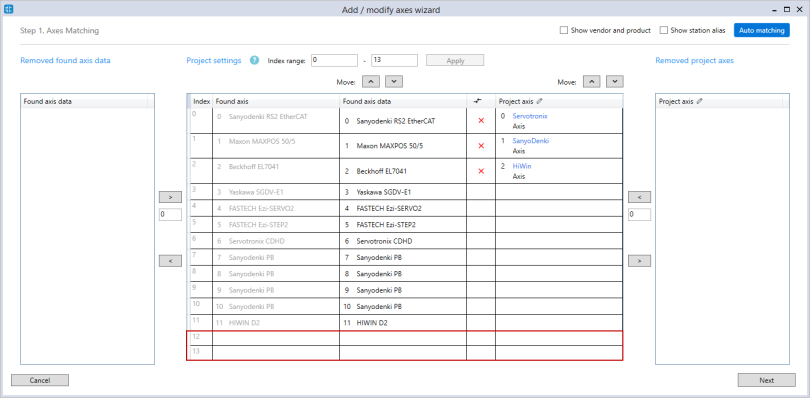810x398 pixels.
Task: Click pencil icon in center Project axis header
Action: [x=539, y=101]
